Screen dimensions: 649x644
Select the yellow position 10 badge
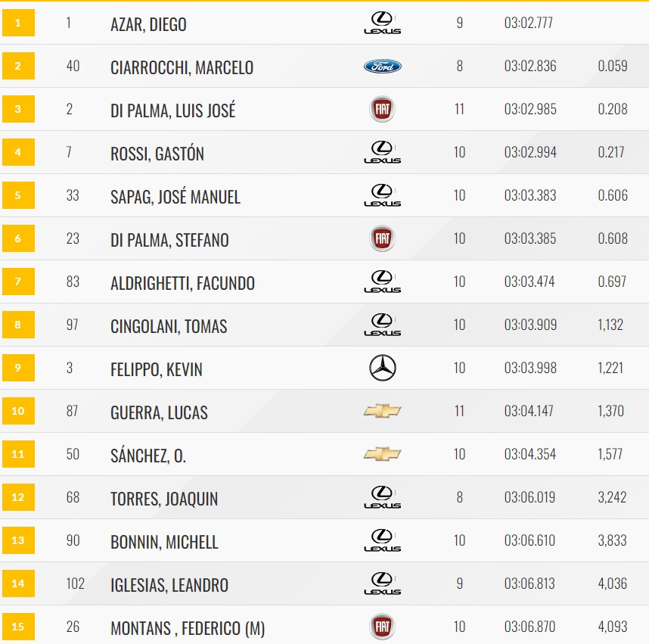[x=18, y=411]
